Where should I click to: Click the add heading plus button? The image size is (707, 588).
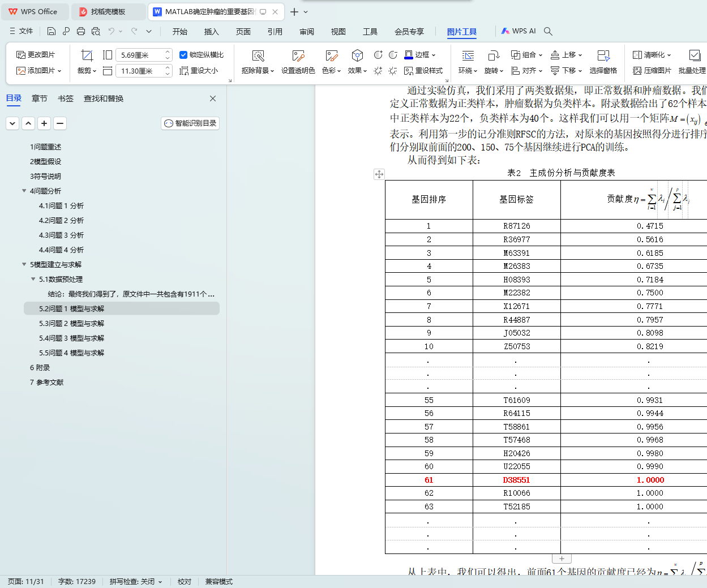tap(45, 123)
